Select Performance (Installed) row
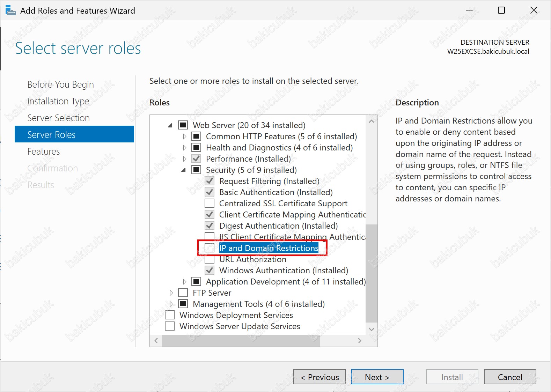 pos(248,158)
